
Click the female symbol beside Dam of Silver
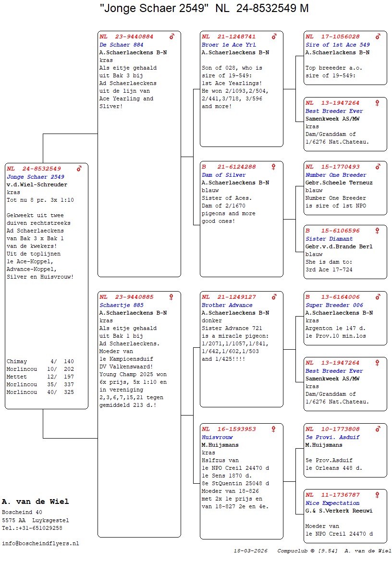click(274, 167)
